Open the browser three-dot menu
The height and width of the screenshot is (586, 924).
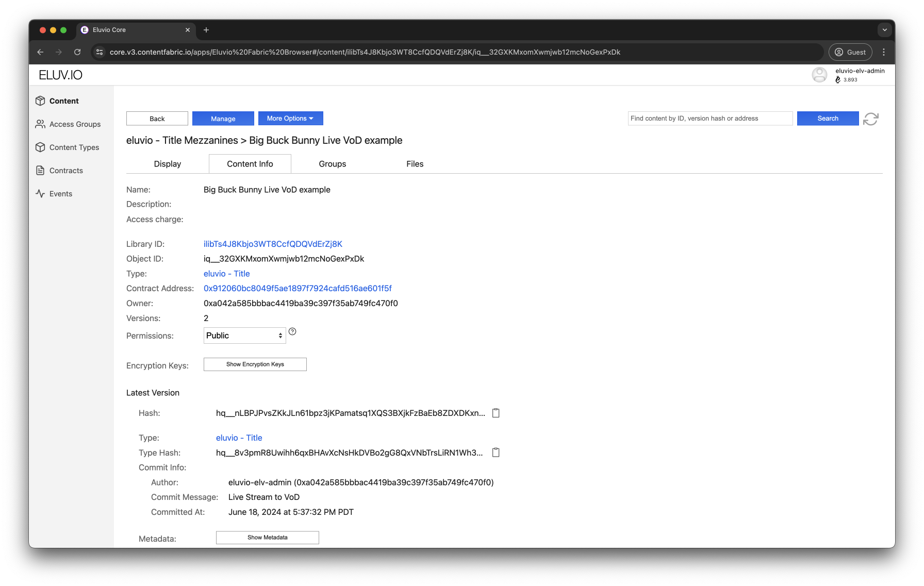coord(884,52)
